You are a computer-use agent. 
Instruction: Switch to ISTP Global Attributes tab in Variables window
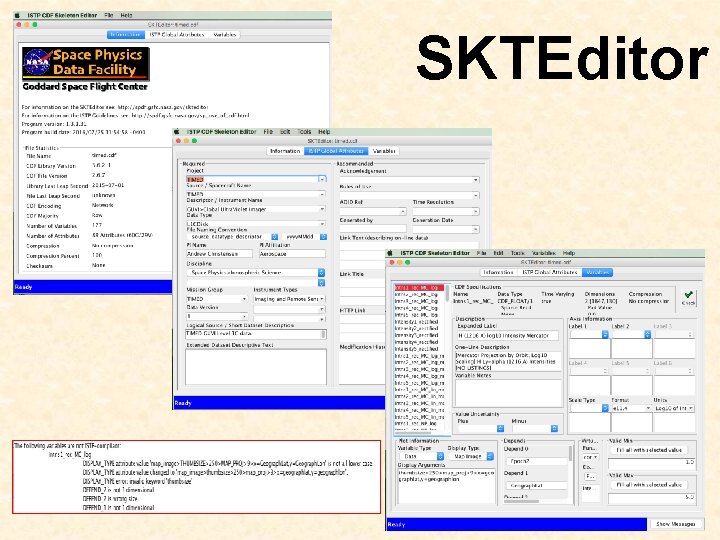(x=549, y=272)
